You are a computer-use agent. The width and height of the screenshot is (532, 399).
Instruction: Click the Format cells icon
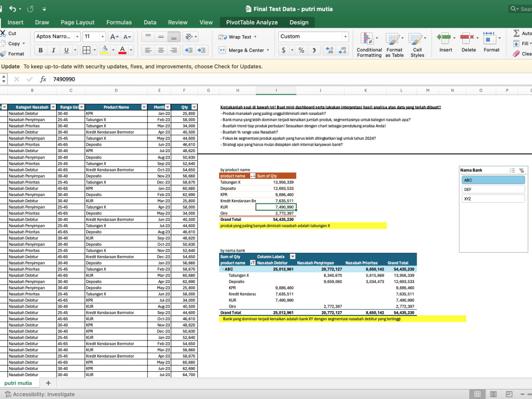(489, 38)
